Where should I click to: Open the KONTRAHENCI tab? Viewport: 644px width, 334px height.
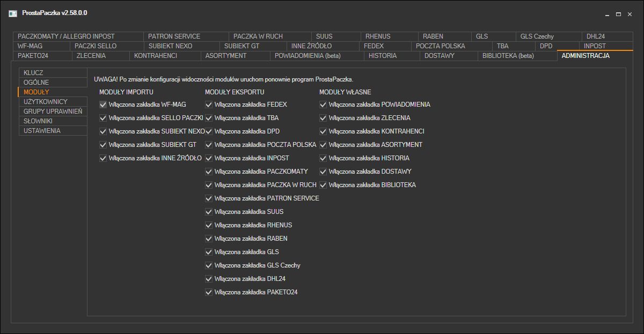click(x=165, y=56)
